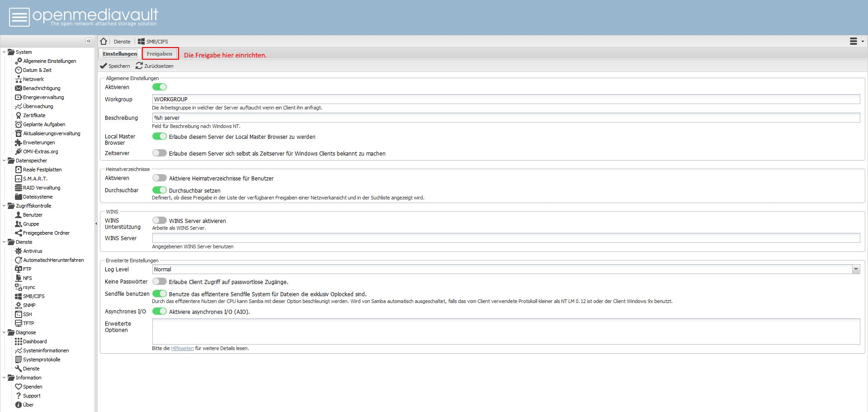Switch to the Freigaben tab
Viewport: 868px width, 412px height.
pyautogui.click(x=160, y=54)
